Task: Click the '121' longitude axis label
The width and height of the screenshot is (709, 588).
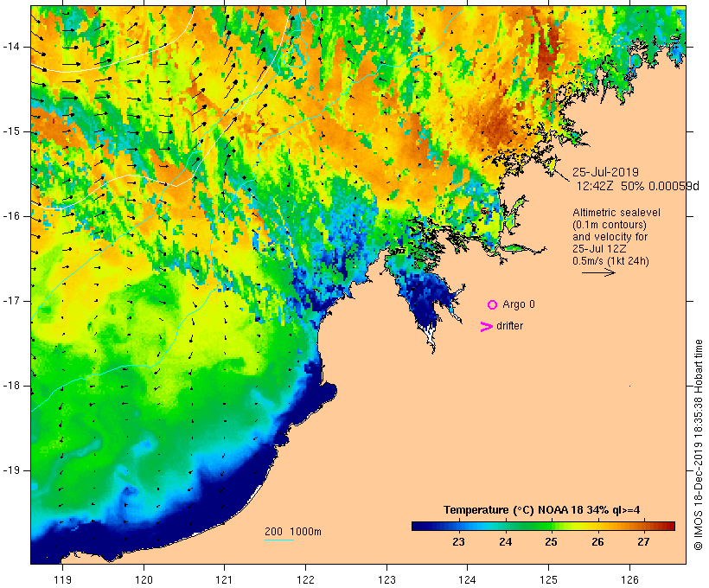Action: click(224, 579)
